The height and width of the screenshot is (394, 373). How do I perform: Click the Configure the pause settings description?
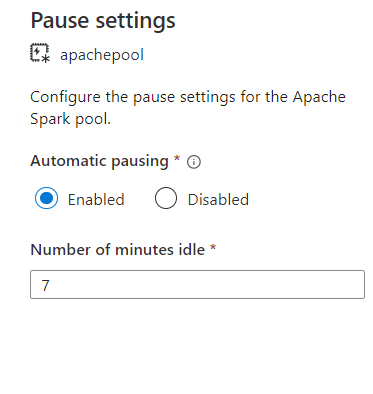point(188,108)
